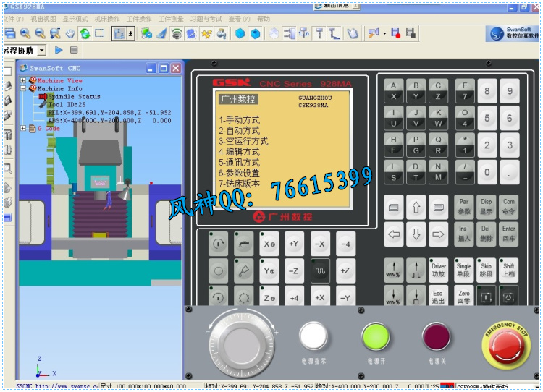
Task: Open the 远程协助 dropdown
Action: coord(41,51)
